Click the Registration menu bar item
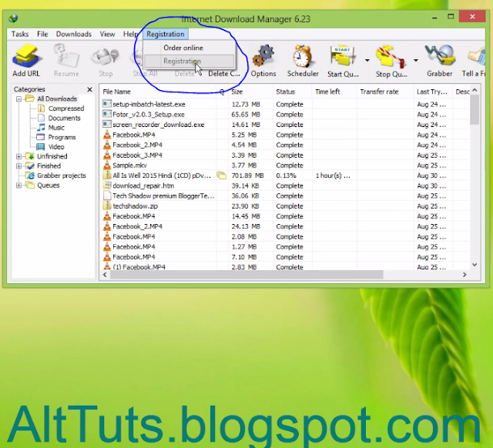The width and height of the screenshot is (493, 448). coord(166,34)
